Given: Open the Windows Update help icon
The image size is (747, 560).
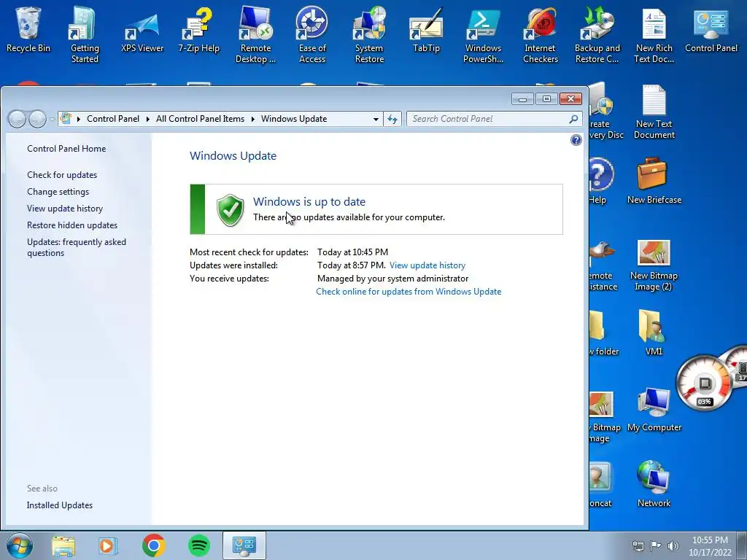Looking at the screenshot, I should click(x=576, y=140).
